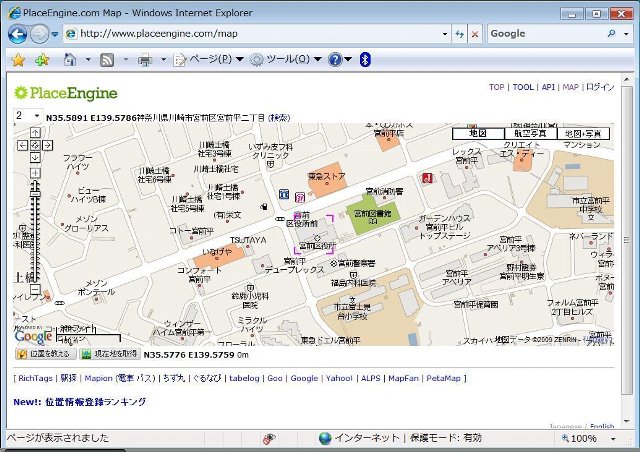This screenshot has width=640, height=452.
Task: Zoom out with the minus button
Action: click(35, 289)
